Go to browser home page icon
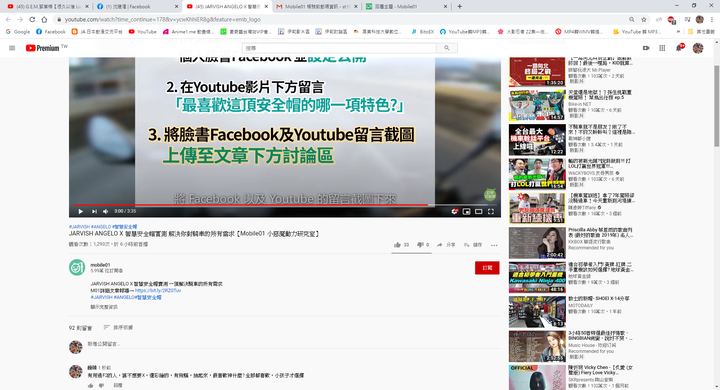Image resolution: width=720 pixels, height=390 pixels. coord(44,19)
